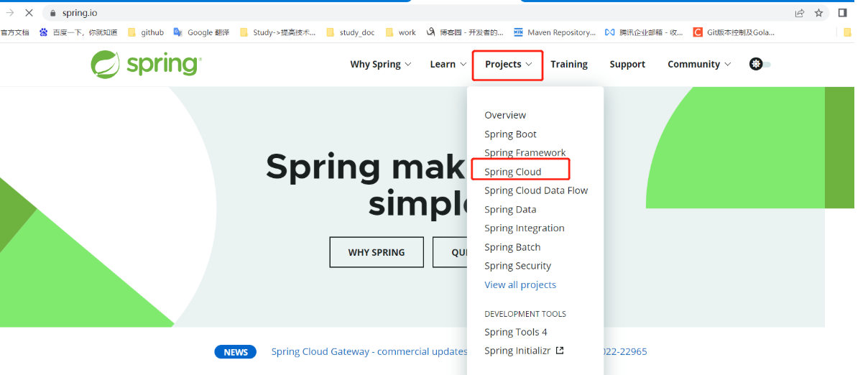The width and height of the screenshot is (868, 375).
Task: Open the 官方文档 bookmark
Action: click(14, 32)
